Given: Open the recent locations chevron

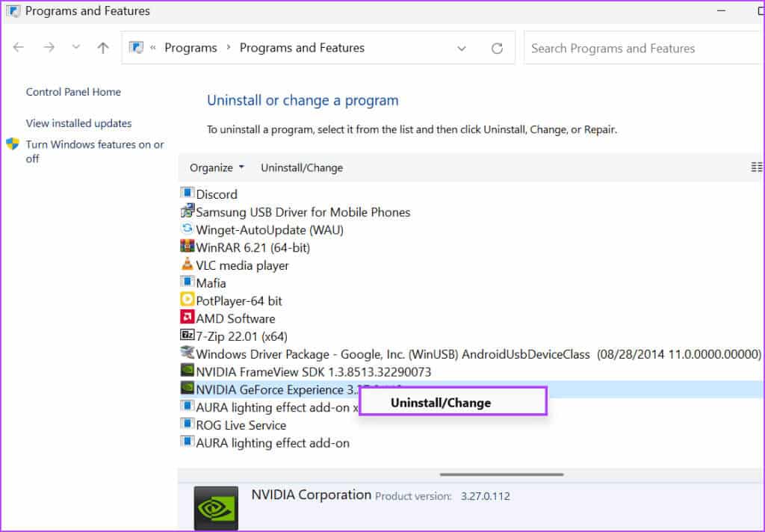Looking at the screenshot, I should 76,47.
